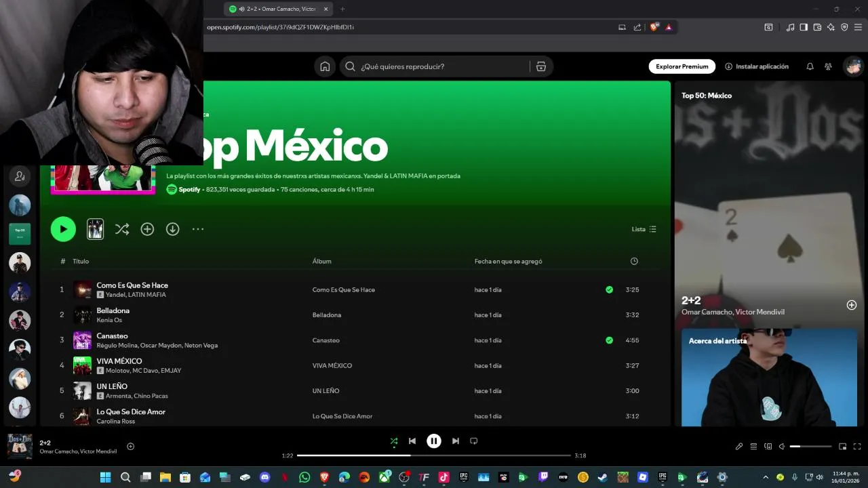Screen dimensions: 868x488
Task: Open the Belladona album link
Action: coord(327,315)
